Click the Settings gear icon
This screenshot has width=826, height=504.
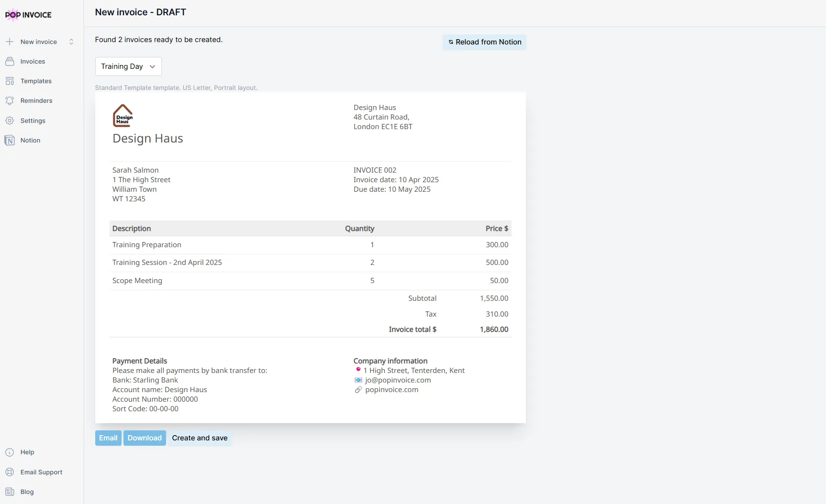pos(10,121)
